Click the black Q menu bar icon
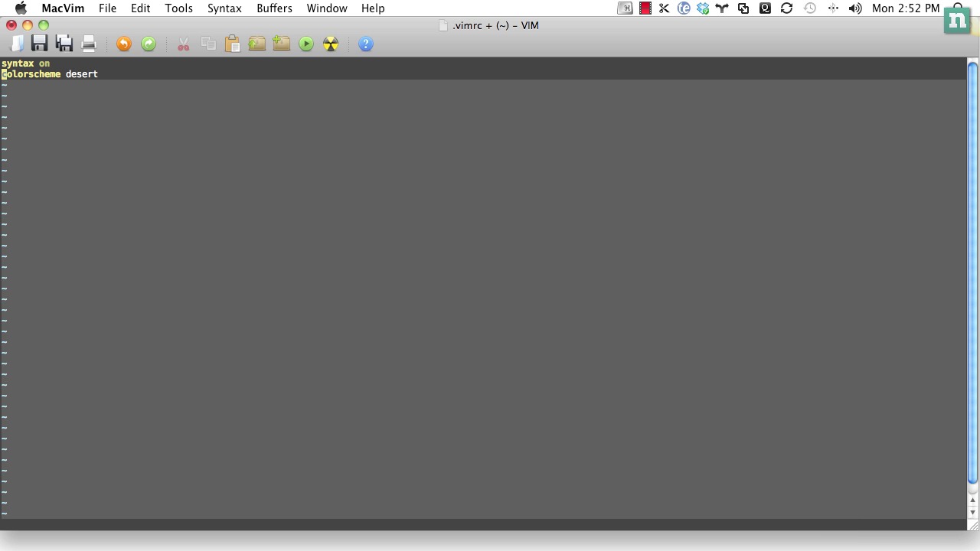 point(765,8)
